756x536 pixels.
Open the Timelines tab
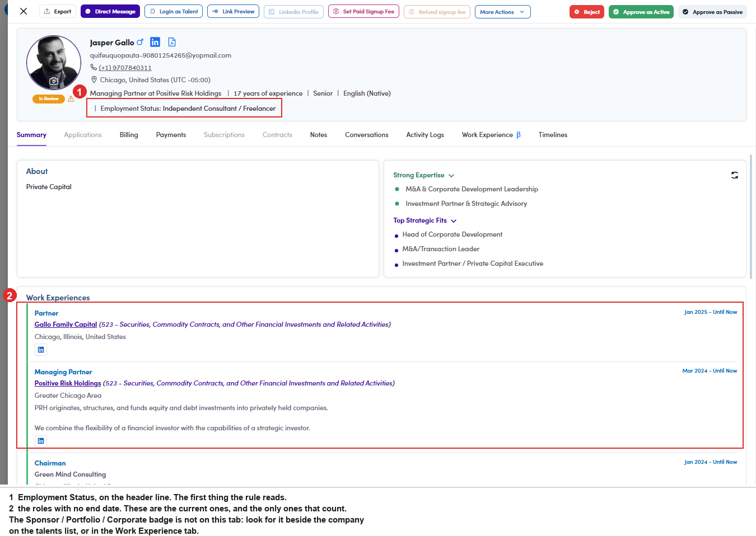pyautogui.click(x=553, y=135)
